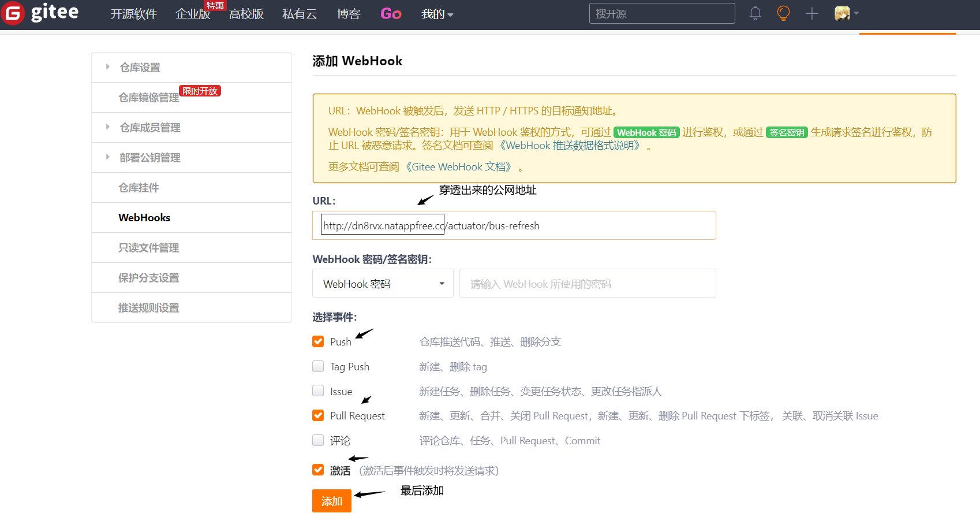This screenshot has width=980, height=513.
Task: Open 博客 in top navigation
Action: [349, 14]
